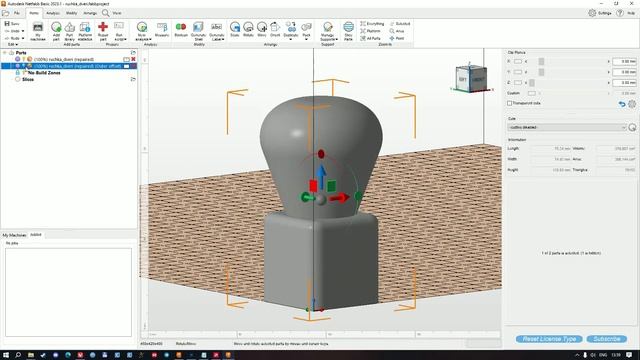The height and width of the screenshot is (360, 640).
Task: Click the Y clip plane slider handle
Action: coord(541,72)
